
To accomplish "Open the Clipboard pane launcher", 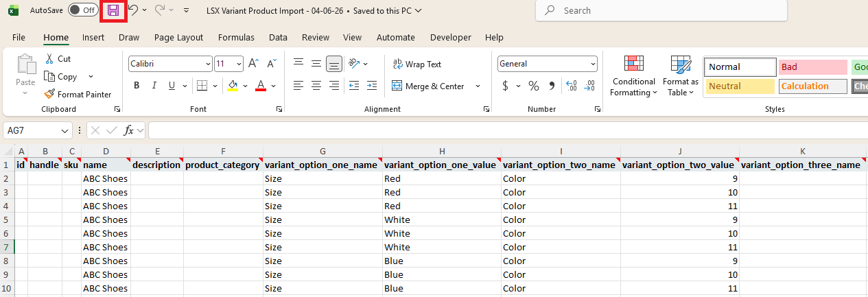I will coord(117,109).
